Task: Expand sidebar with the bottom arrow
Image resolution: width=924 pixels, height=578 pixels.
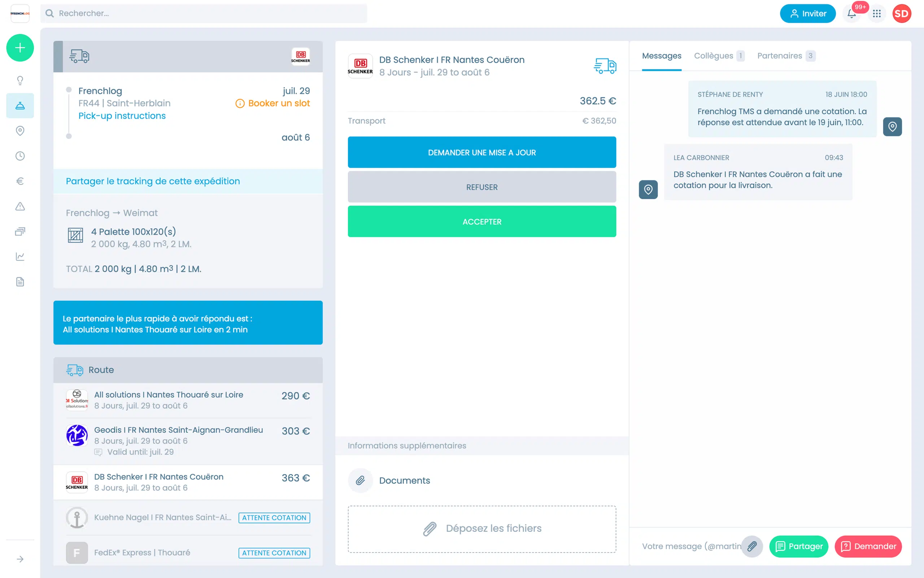Action: (20, 559)
